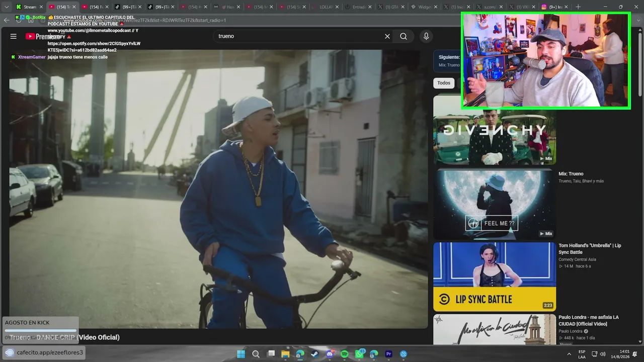Open the Lip Sync Battle video thumbnail

pos(495,277)
